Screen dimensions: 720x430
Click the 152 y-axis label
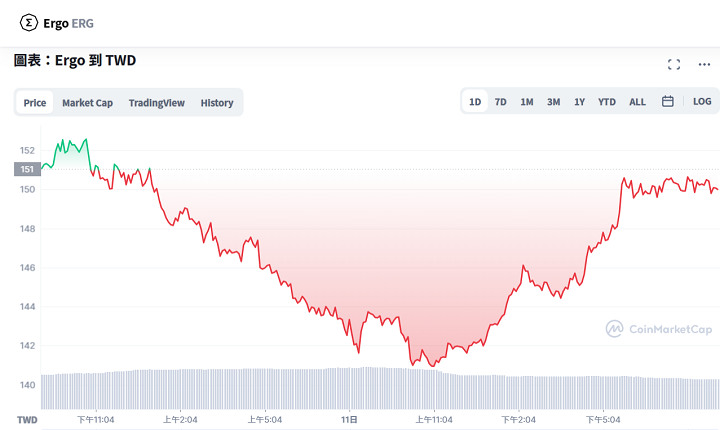27,150
